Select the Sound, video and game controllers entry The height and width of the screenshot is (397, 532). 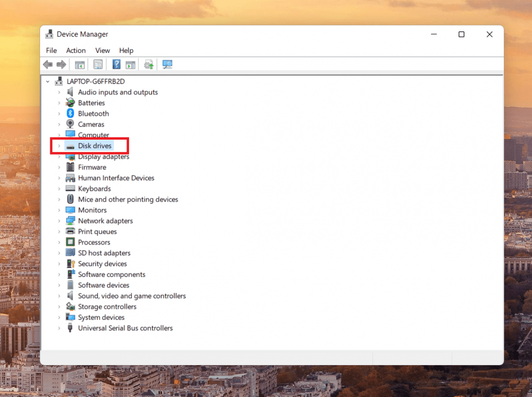click(132, 295)
